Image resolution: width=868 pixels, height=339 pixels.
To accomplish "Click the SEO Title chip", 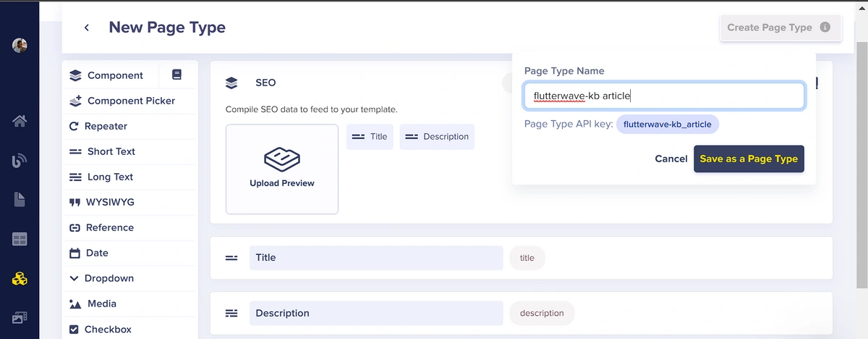I will pyautogui.click(x=370, y=136).
